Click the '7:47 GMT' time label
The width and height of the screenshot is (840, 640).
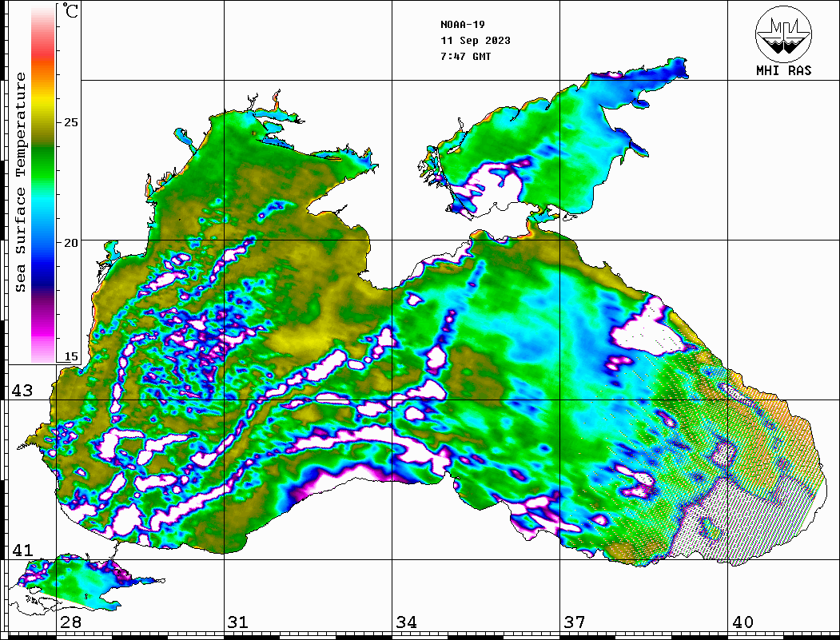click(x=466, y=57)
